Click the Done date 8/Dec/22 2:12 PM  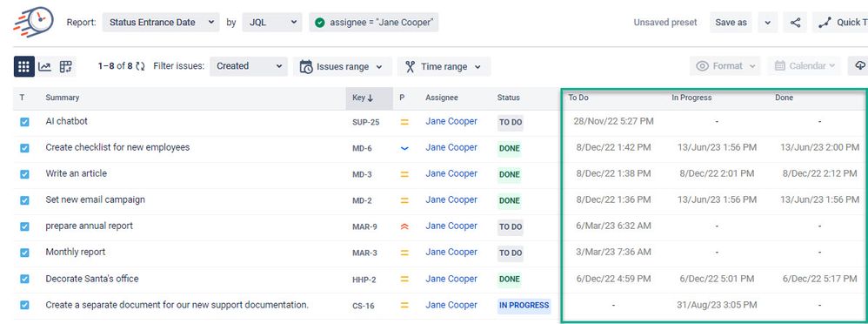(820, 173)
